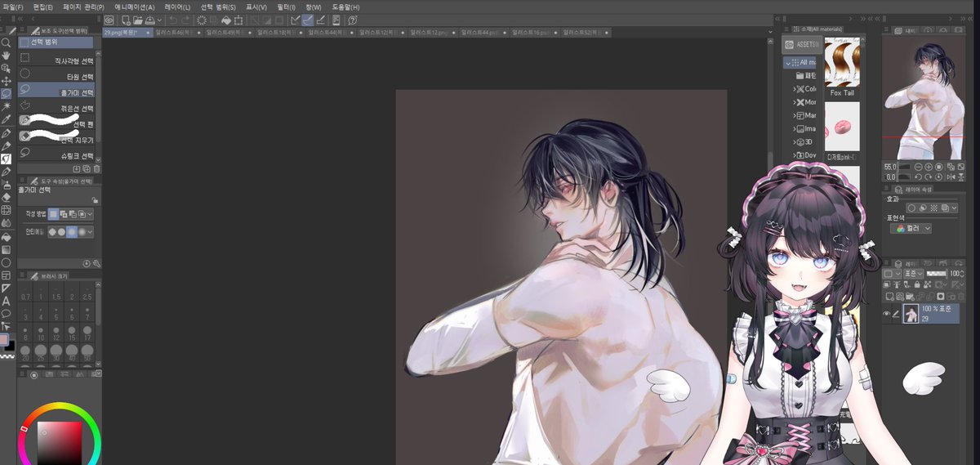Select no anti-aliasing option
Screen dimensions: 980x465
coord(53,232)
